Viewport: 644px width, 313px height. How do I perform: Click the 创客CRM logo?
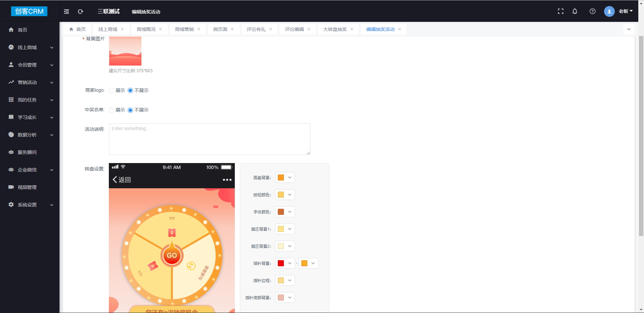pos(29,11)
